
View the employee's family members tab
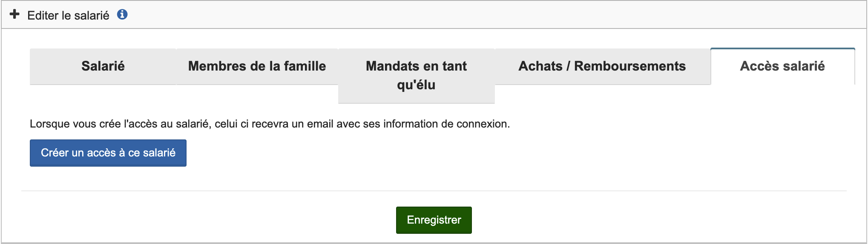point(257,66)
